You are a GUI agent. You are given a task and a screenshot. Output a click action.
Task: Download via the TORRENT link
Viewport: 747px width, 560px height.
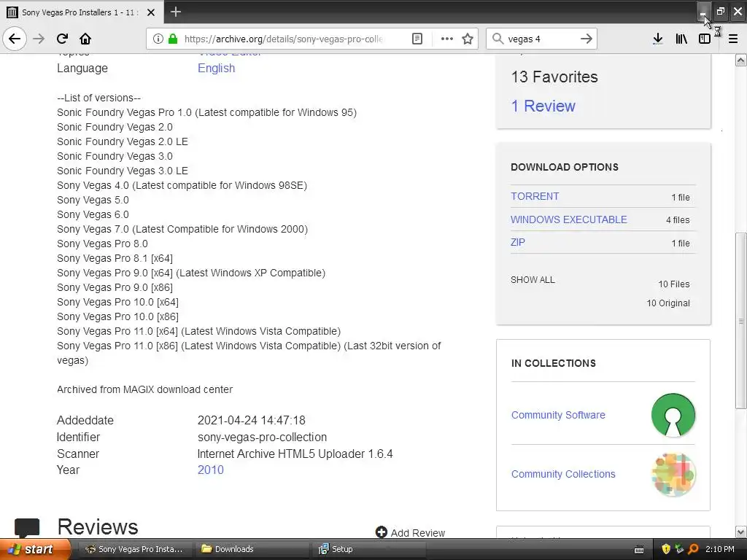(535, 196)
